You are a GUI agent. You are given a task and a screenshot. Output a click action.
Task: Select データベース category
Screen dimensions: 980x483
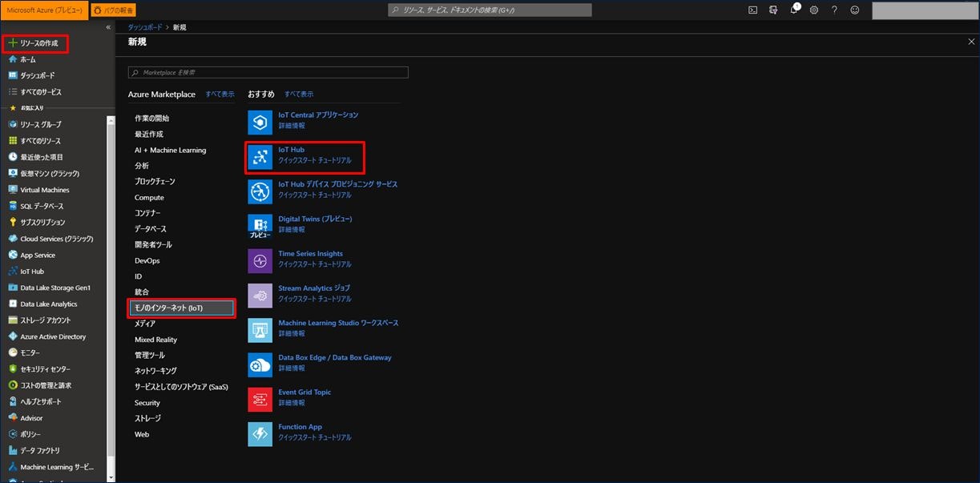click(x=151, y=229)
